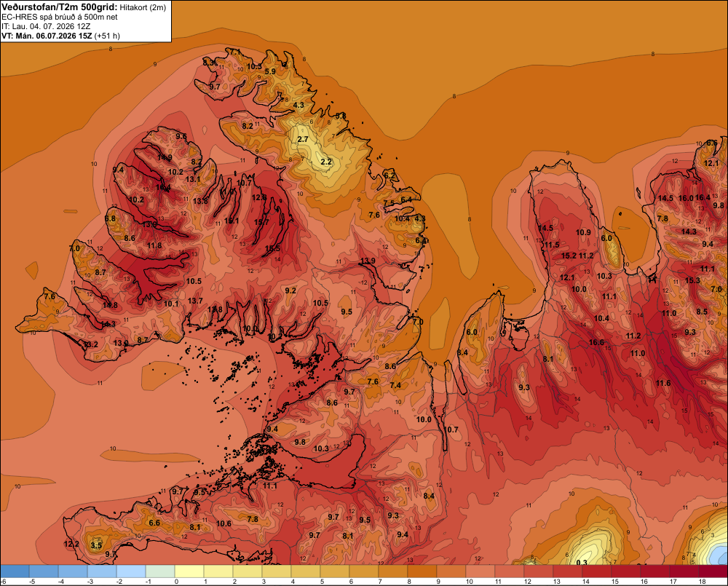Pick the legend swatch between 4 and 5
This screenshot has height=586, width=728.
tap(306, 571)
